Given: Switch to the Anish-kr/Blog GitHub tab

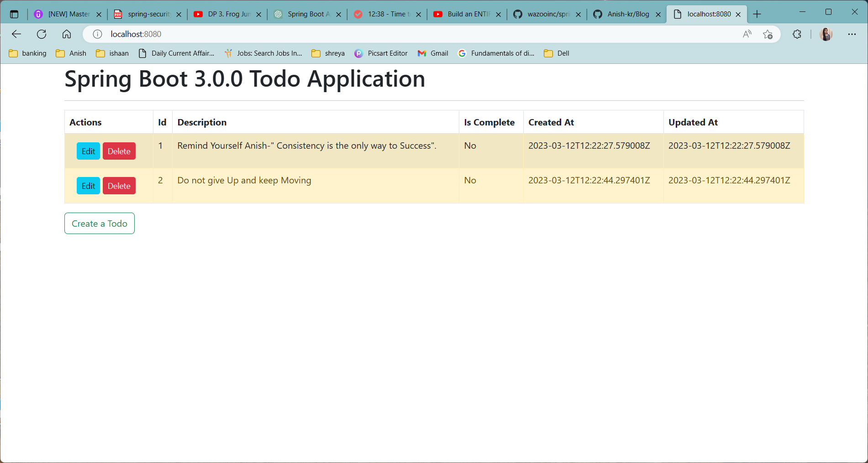Looking at the screenshot, I should point(627,14).
